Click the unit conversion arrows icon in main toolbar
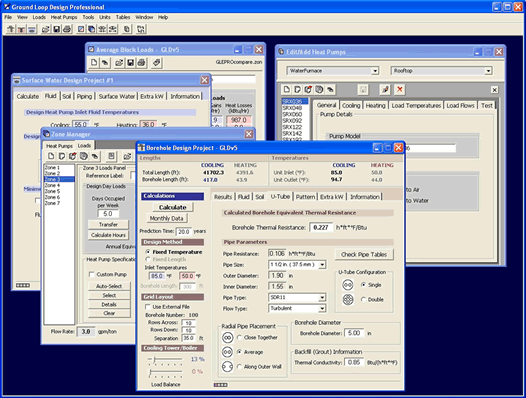Image resolution: width=526 pixels, height=398 pixels. click(x=141, y=29)
